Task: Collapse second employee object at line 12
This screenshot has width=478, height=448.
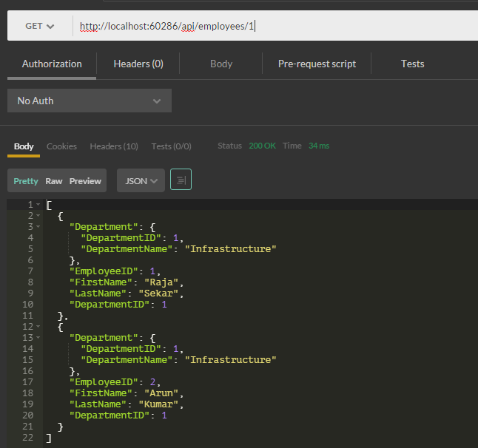Action: [x=38, y=327]
